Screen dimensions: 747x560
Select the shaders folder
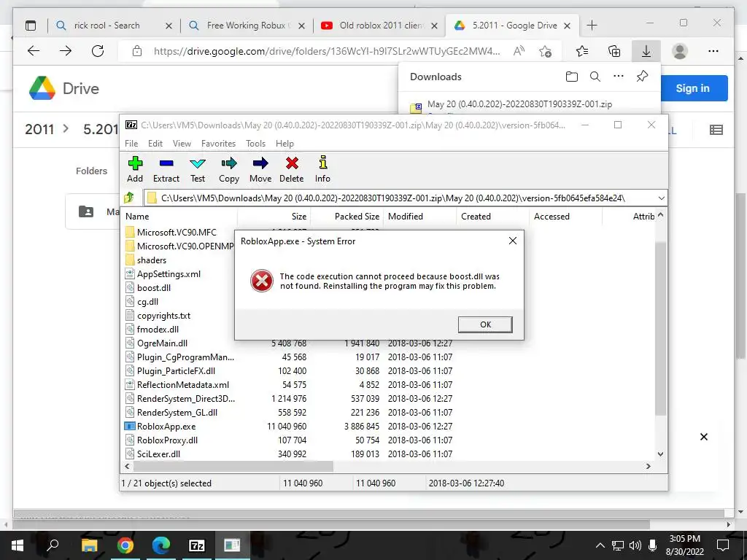pyautogui.click(x=152, y=260)
